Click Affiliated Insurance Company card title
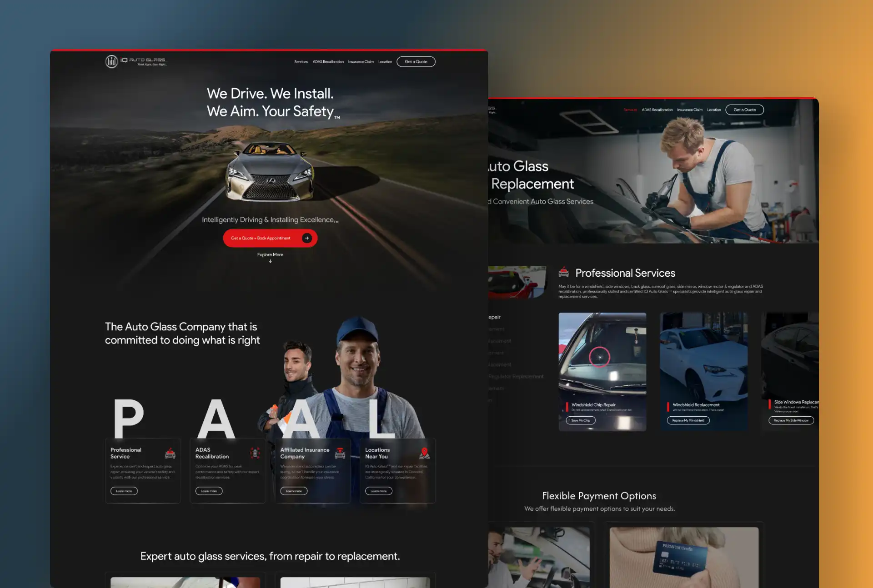This screenshot has width=873, height=588. click(x=305, y=453)
